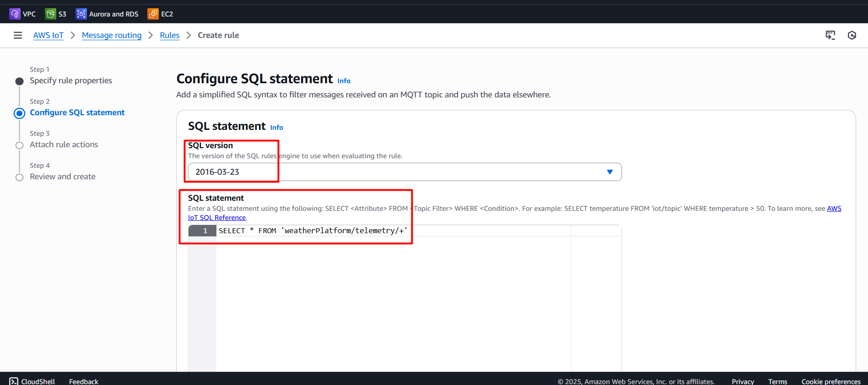Viewport: 868px width, 385px height.
Task: Click the hexagon settings icon at top right
Action: pos(852,35)
